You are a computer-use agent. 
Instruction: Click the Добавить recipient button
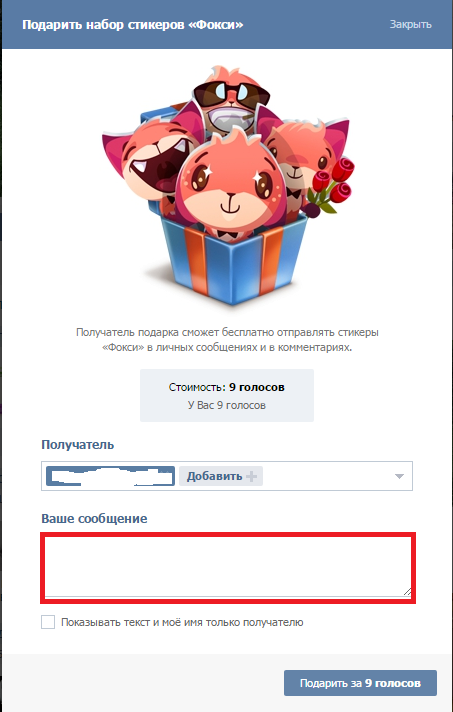tap(221, 476)
